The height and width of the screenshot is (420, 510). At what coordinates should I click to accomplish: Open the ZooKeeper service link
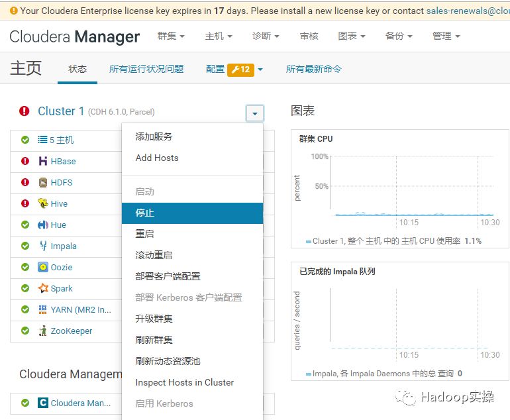click(72, 331)
